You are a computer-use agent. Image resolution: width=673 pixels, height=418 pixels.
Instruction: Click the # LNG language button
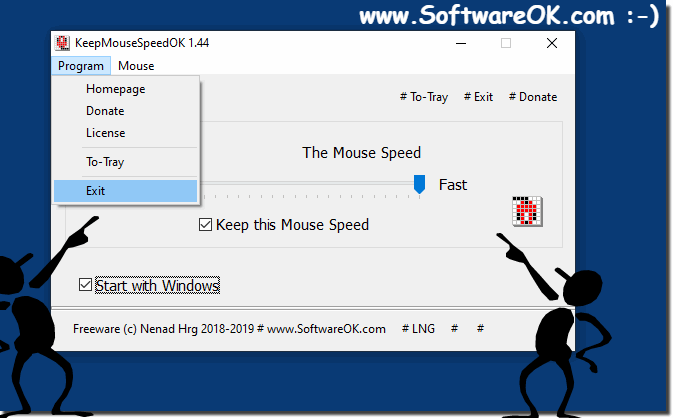point(418,329)
